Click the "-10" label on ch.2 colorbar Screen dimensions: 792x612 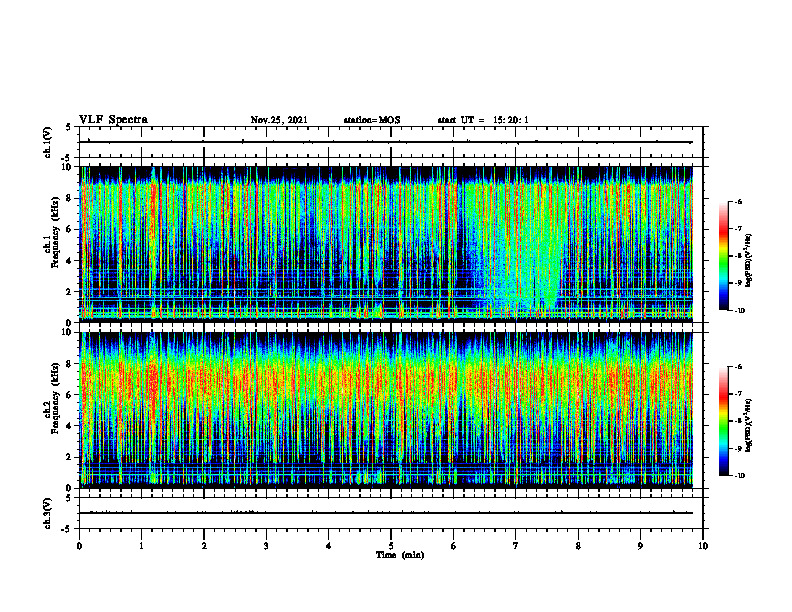point(739,476)
